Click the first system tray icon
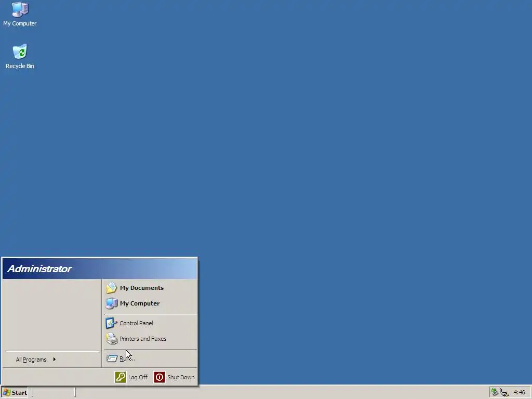This screenshot has width=532, height=399. (495, 393)
